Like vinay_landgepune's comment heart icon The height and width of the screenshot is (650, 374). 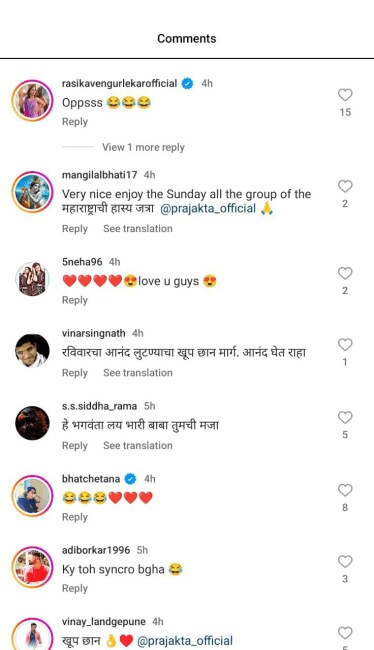[x=345, y=633]
